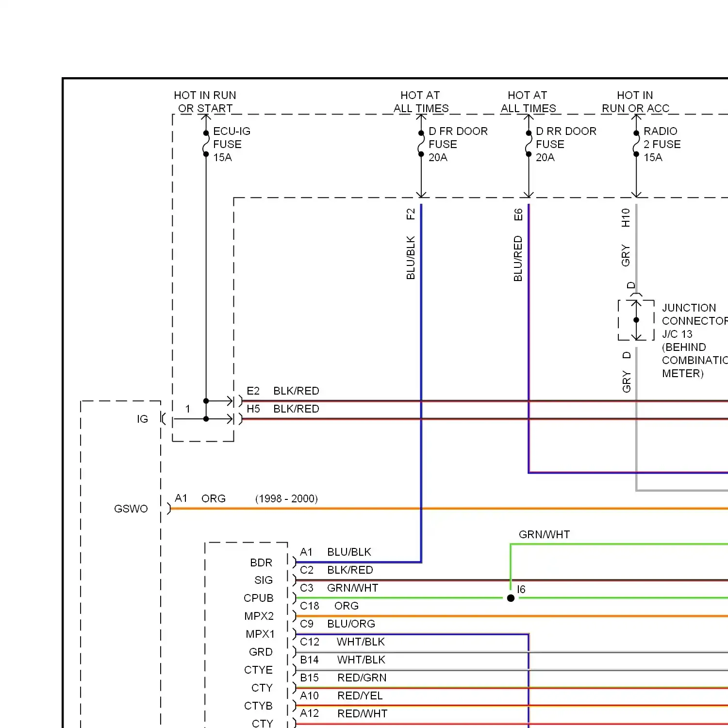Click the MPX2 terminal label
This screenshot has width=728, height=728.
[x=259, y=616]
